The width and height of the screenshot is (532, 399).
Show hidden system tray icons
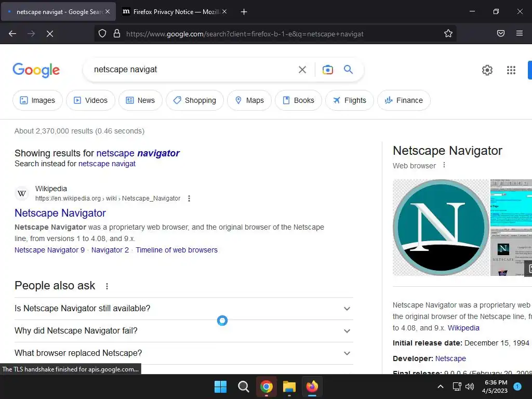pos(441,387)
